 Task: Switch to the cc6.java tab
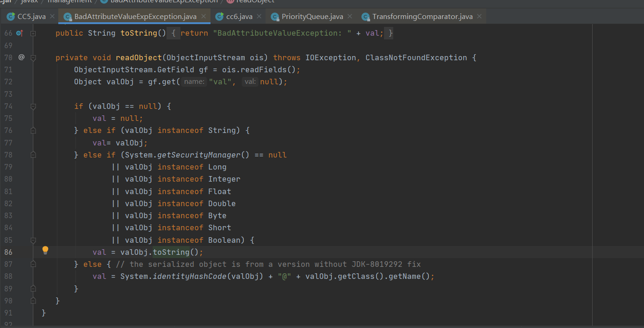tap(239, 17)
